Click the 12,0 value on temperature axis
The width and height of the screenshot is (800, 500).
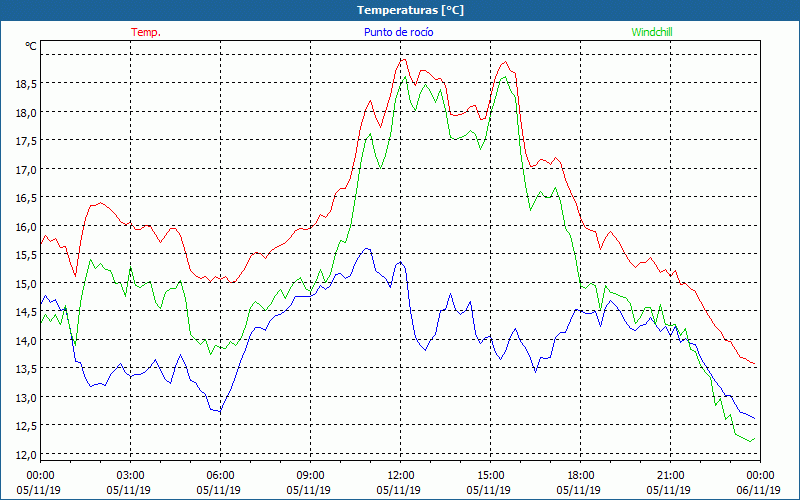pos(26,455)
